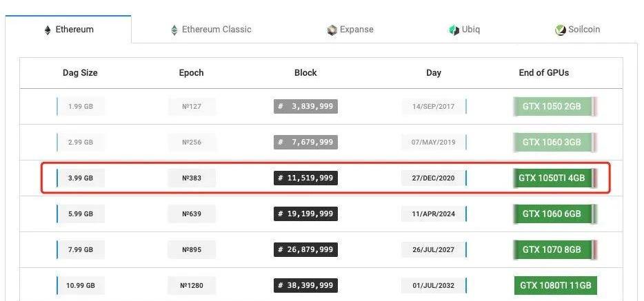Click the Expanse cube logo icon
This screenshot has height=301, width=644.
(332, 30)
